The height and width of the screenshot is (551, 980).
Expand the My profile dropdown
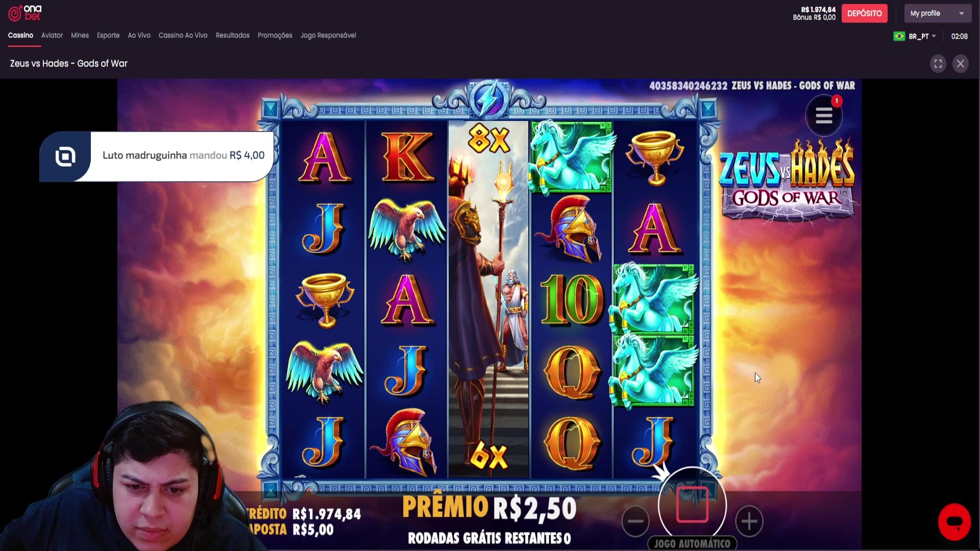coord(938,13)
